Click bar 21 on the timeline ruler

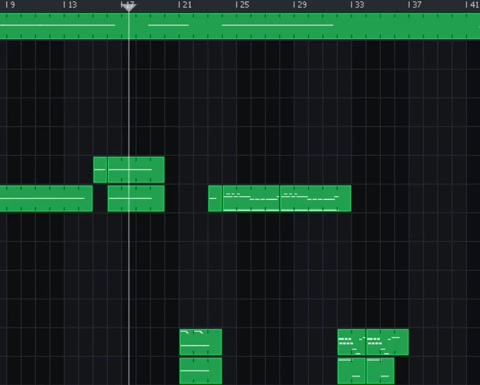[185, 5]
